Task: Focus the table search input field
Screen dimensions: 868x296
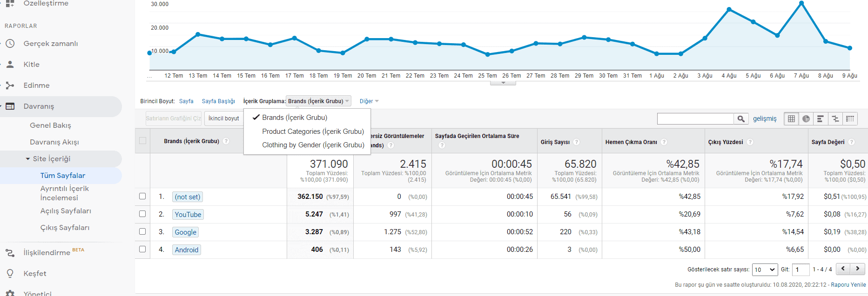Action: point(695,119)
